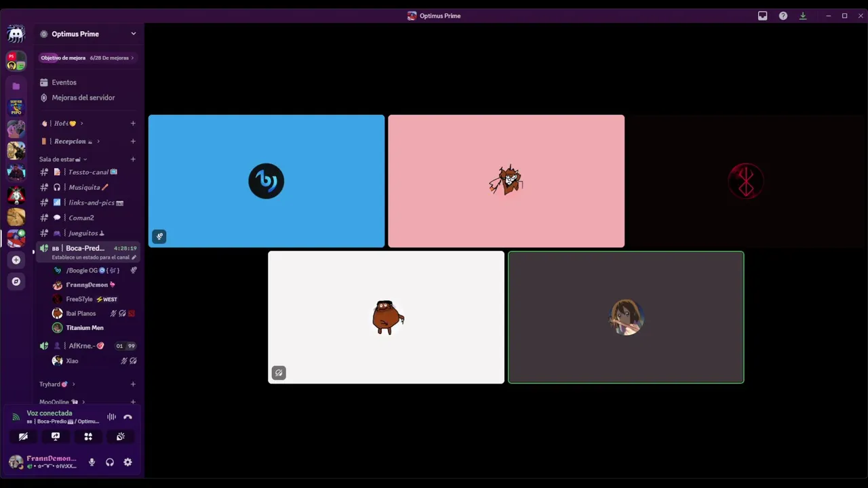
Task: Open the Help question mark icon
Action: pos(783,16)
